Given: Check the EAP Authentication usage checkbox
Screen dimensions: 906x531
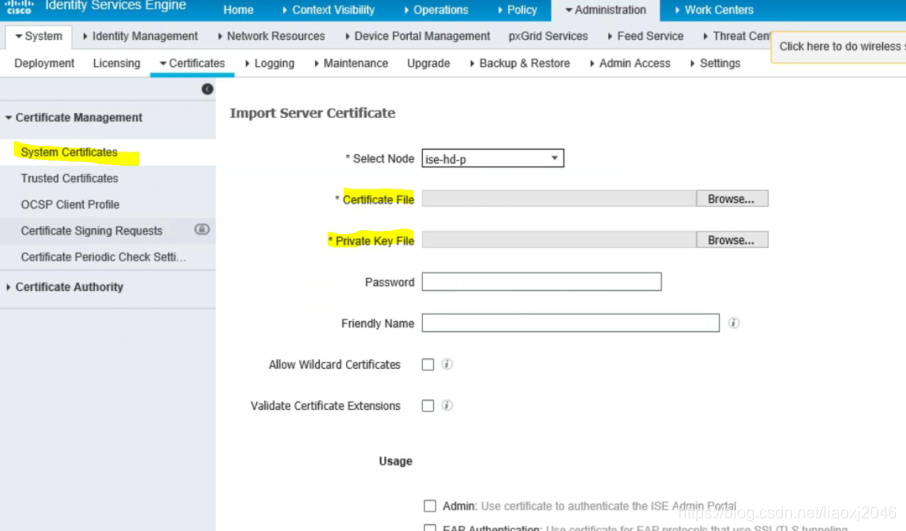Looking at the screenshot, I should click(x=430, y=527).
